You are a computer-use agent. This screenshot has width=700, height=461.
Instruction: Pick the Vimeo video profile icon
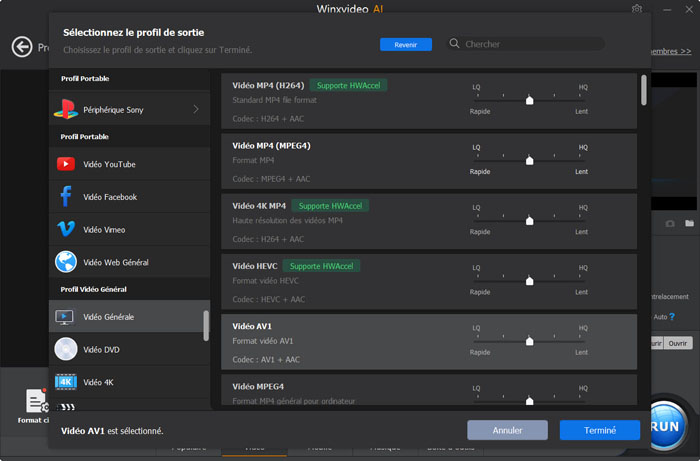coord(66,230)
